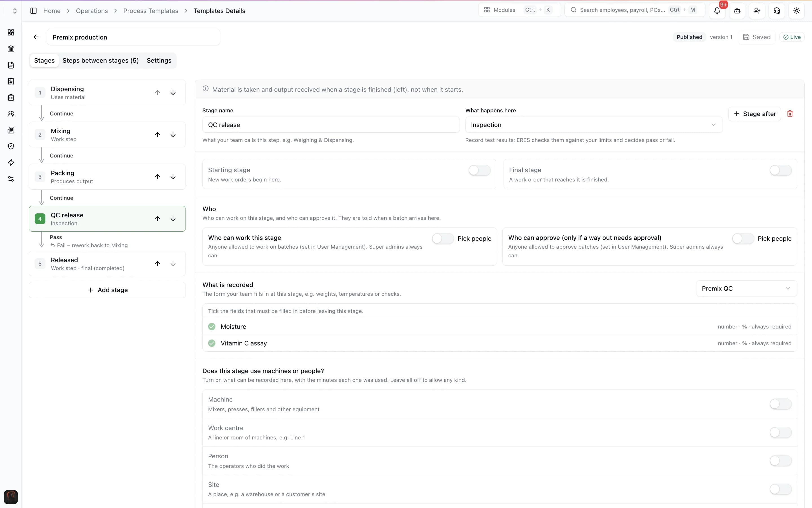Expand the workspace switcher chevrons
This screenshot has height=508, width=812.
point(15,11)
